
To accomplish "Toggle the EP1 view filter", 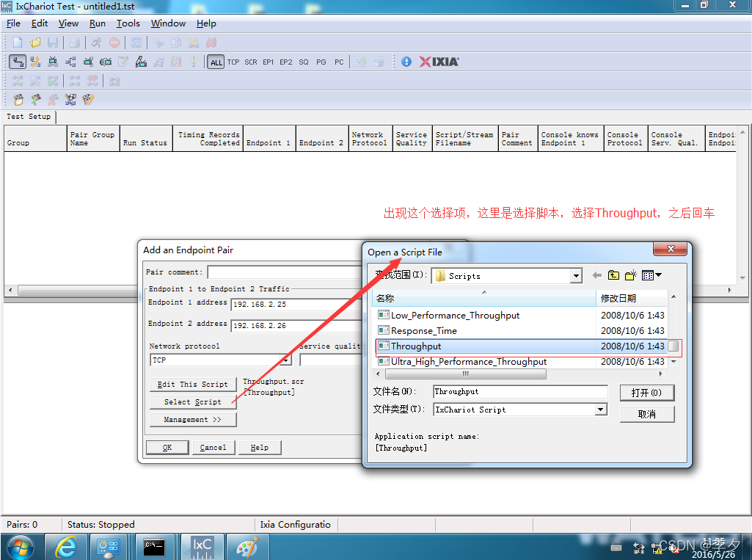I will pyautogui.click(x=269, y=62).
